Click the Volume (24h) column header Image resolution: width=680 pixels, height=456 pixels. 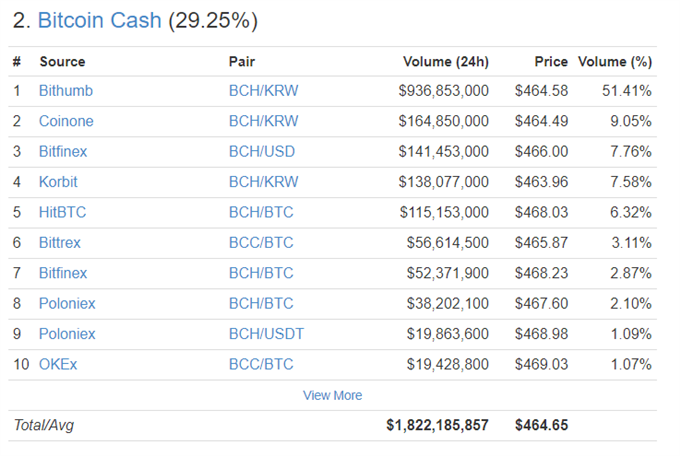click(x=446, y=62)
